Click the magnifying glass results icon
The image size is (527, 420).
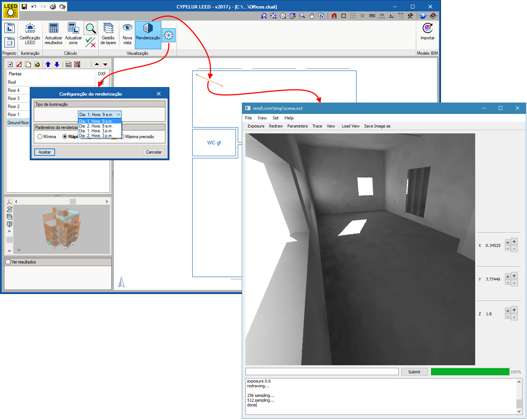point(90,28)
